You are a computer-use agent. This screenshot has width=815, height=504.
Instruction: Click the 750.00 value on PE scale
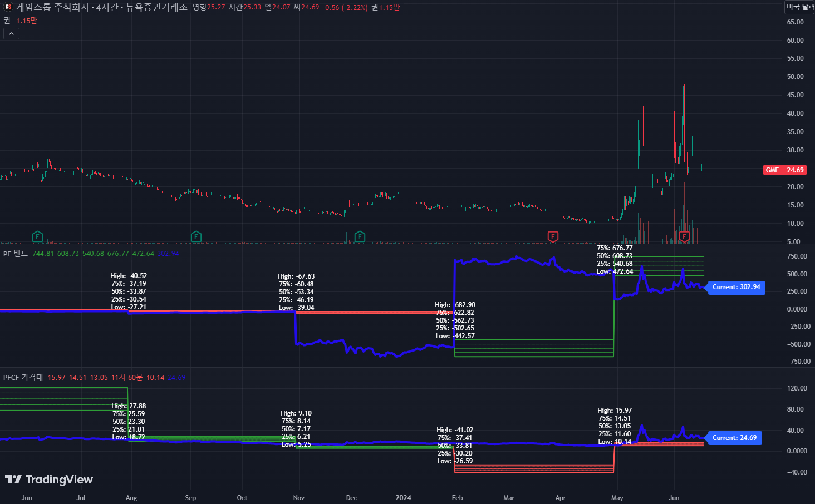(797, 256)
